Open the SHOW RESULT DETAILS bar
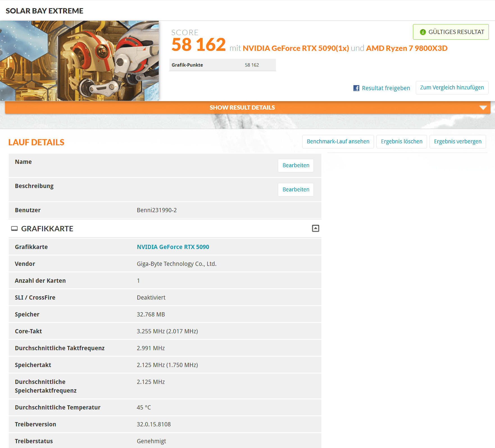Screen dimensions: 495x448 point(247,108)
